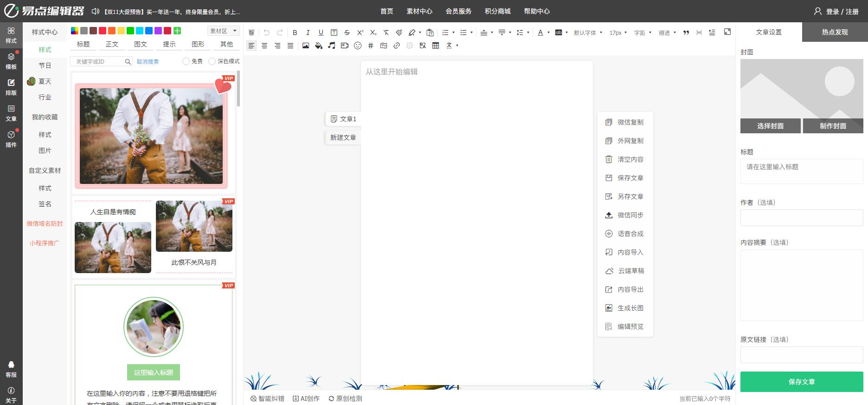Insert a map location

[384, 46]
